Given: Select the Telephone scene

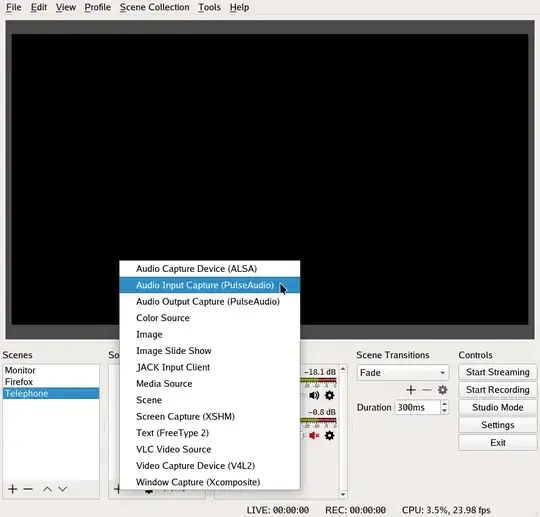Looking at the screenshot, I should point(51,393).
